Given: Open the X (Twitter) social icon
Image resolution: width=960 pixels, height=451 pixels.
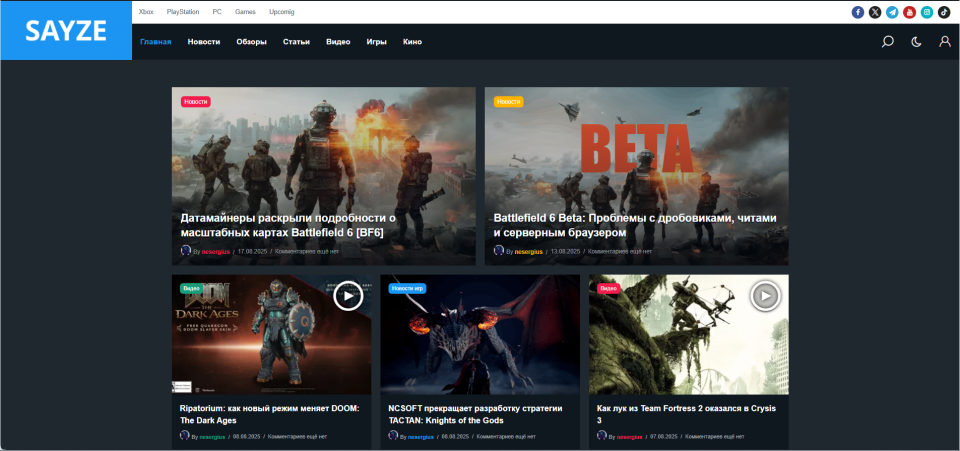Looking at the screenshot, I should tap(875, 12).
